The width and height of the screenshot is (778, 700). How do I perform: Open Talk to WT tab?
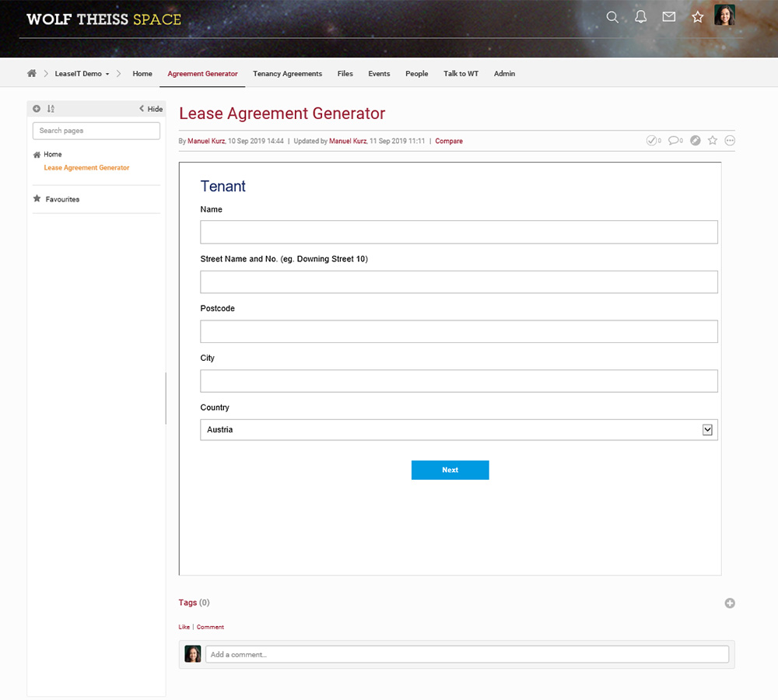[461, 73]
